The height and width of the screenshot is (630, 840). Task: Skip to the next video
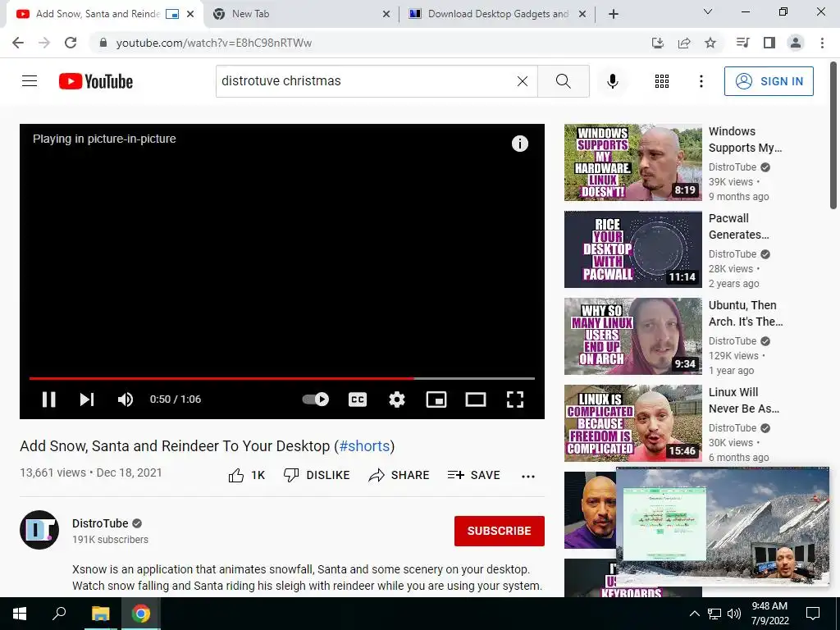click(87, 399)
